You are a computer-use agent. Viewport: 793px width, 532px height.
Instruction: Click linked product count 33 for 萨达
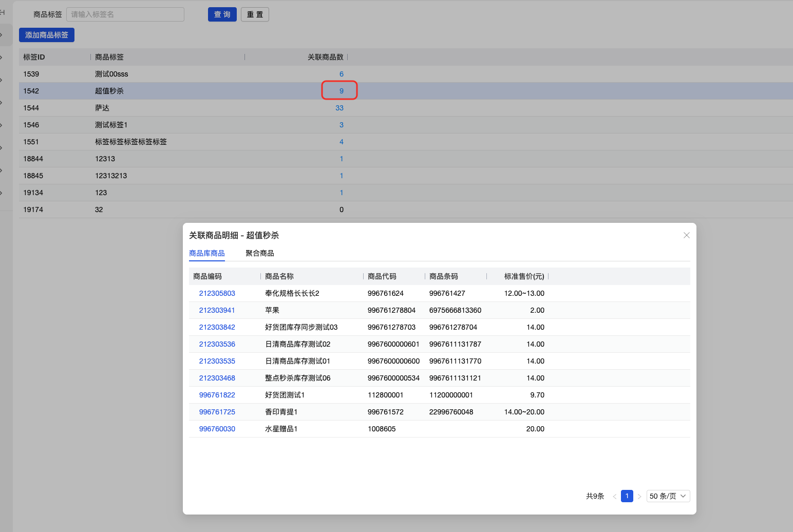pyautogui.click(x=339, y=108)
